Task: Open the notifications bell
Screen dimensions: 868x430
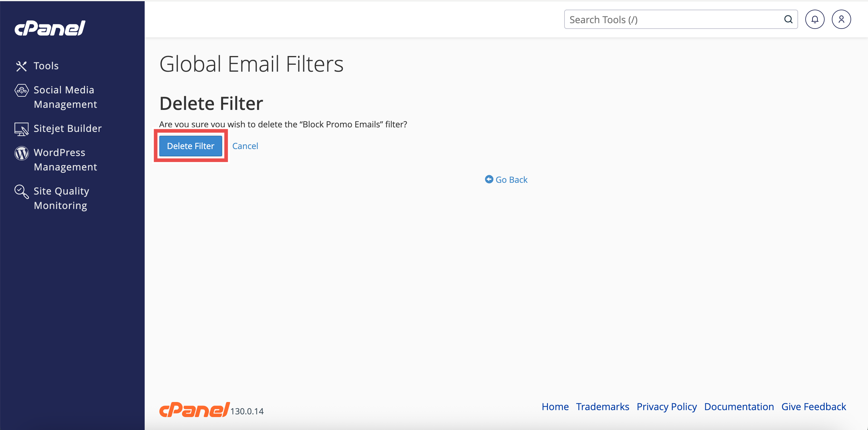Action: click(x=814, y=20)
